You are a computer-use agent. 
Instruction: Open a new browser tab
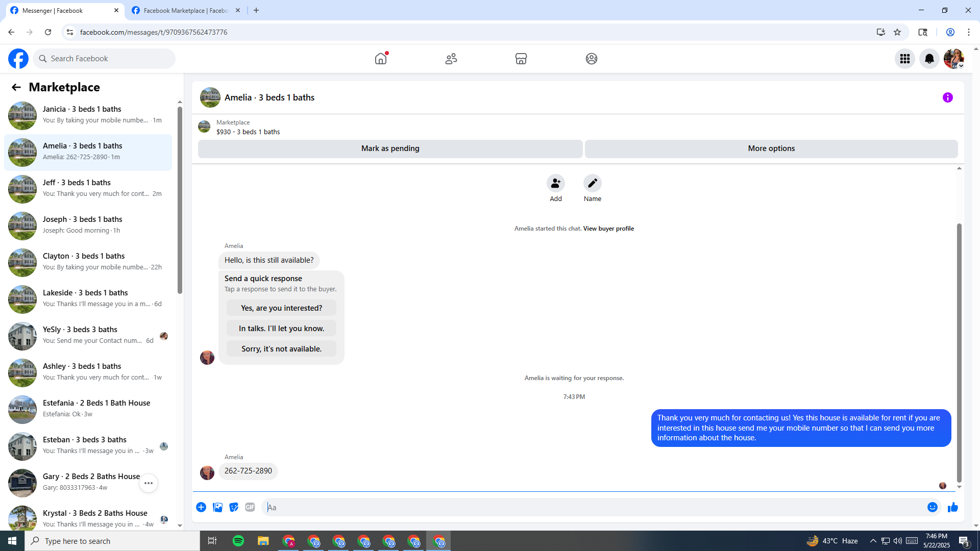(x=256, y=10)
